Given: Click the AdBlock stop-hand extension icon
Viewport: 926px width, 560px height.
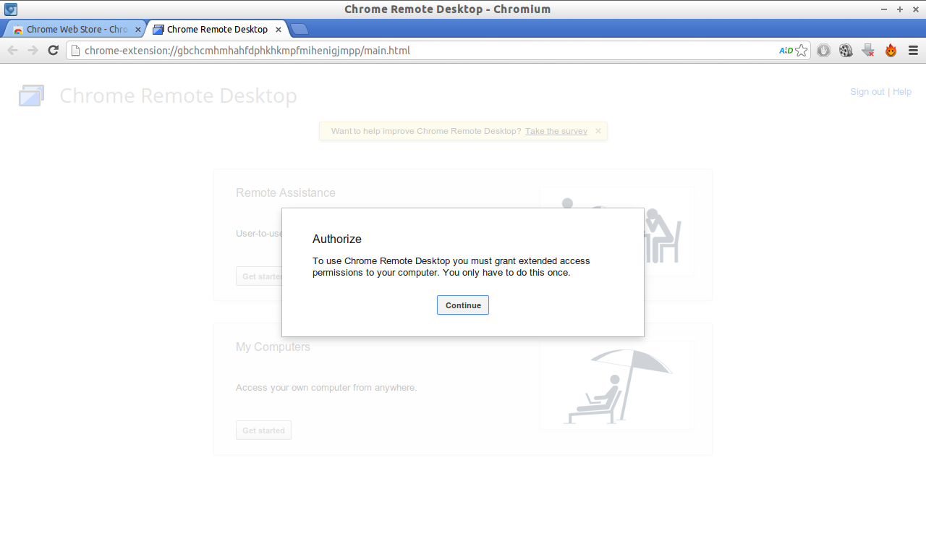Looking at the screenshot, I should point(823,51).
